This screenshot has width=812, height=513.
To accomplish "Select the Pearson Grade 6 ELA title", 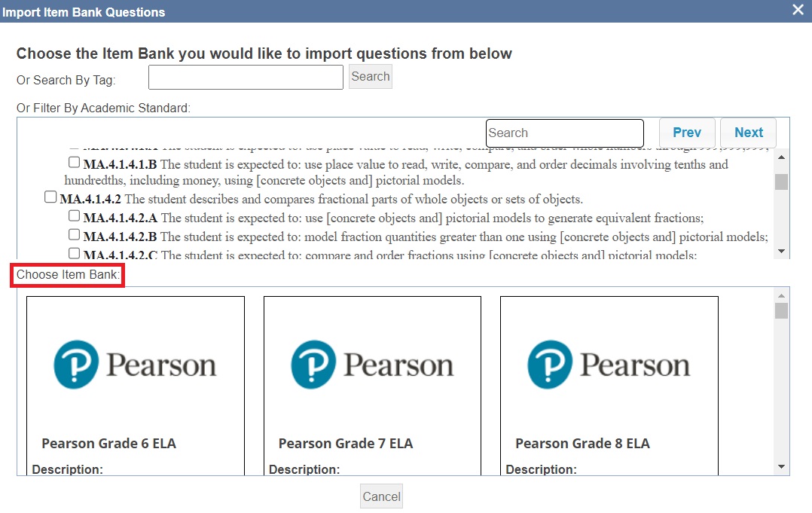I will (x=108, y=444).
